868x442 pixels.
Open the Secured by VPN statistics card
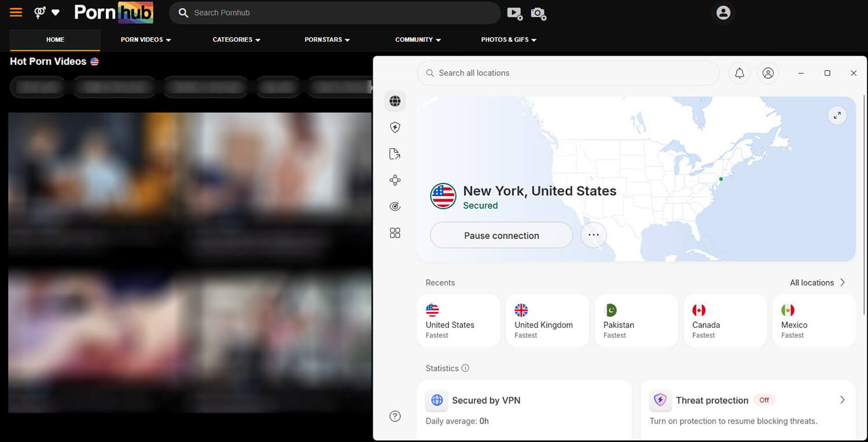tap(524, 410)
